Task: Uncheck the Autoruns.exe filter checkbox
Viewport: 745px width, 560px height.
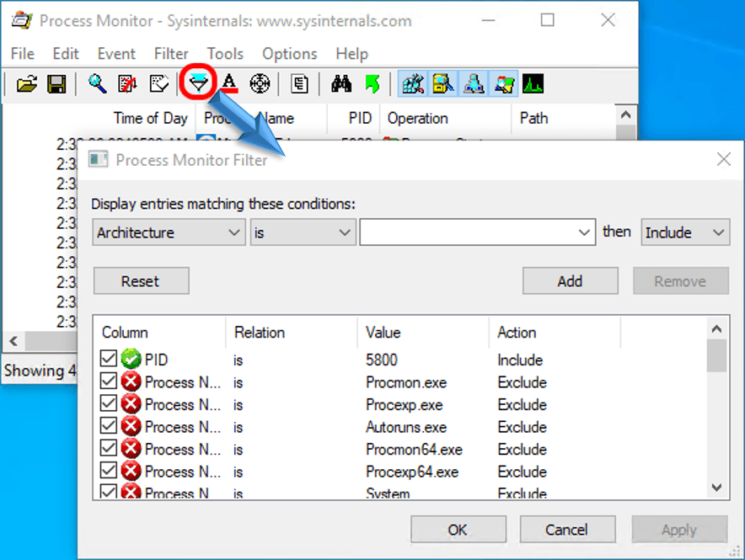Action: pos(109,425)
